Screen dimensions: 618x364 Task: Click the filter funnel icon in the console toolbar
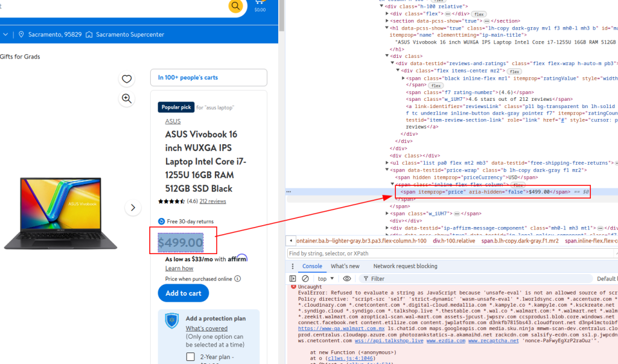pos(366,279)
